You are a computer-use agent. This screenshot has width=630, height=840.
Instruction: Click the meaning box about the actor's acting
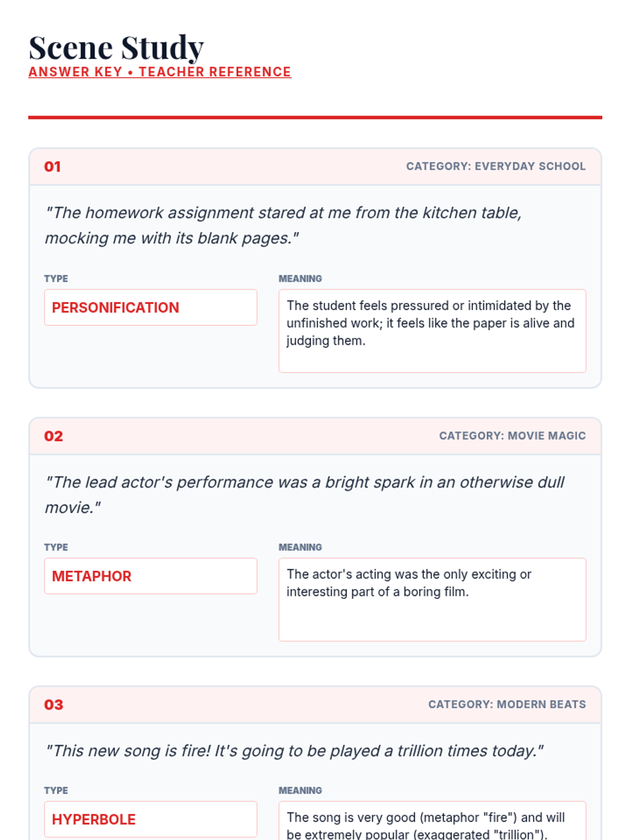pos(432,600)
